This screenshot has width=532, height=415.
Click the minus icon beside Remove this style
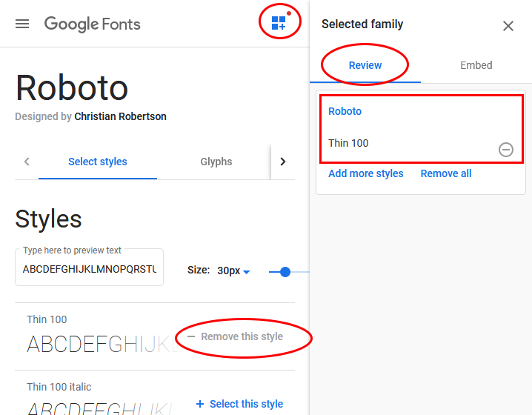point(191,336)
